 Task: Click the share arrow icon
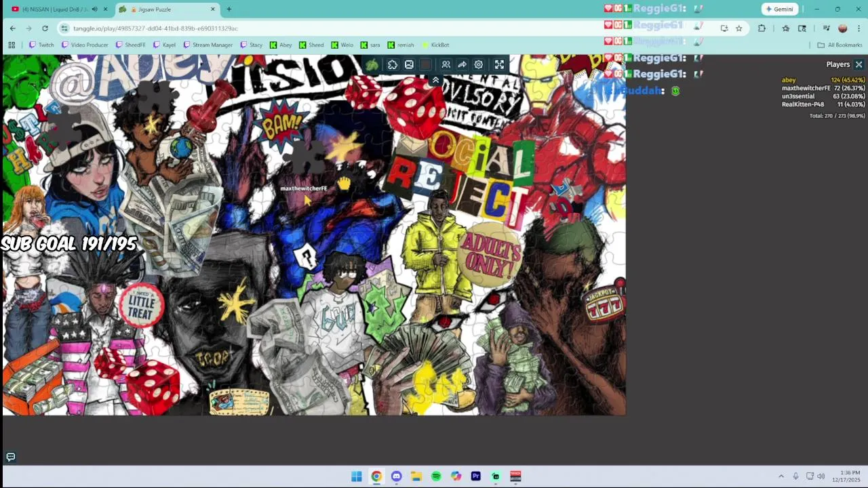(x=462, y=64)
